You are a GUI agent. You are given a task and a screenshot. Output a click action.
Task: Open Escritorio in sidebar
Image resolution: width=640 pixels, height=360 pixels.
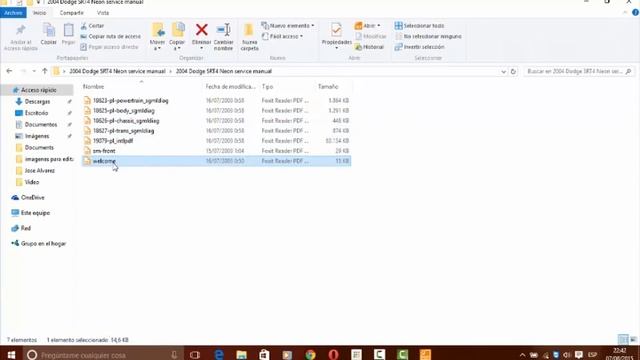(x=36, y=113)
